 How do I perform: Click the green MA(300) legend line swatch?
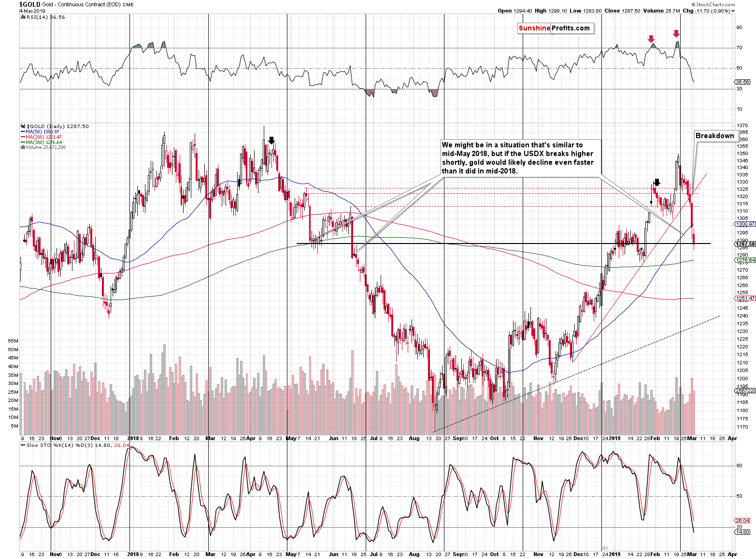coord(23,143)
